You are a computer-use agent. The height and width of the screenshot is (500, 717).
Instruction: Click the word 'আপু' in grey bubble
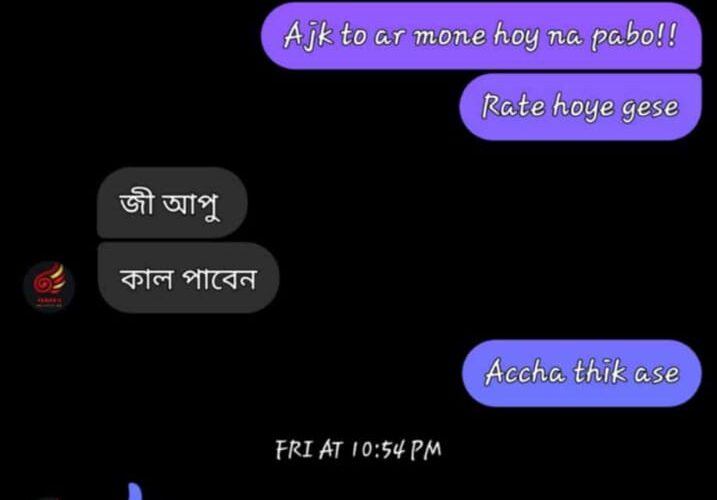pos(191,204)
